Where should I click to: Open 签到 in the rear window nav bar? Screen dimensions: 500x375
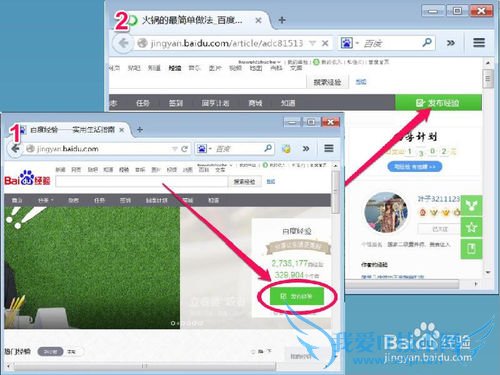pos(176,103)
